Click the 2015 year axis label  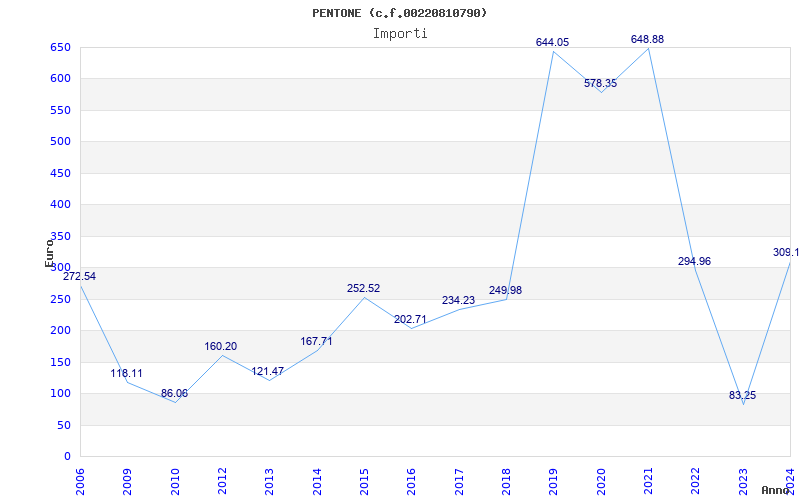coord(364,482)
